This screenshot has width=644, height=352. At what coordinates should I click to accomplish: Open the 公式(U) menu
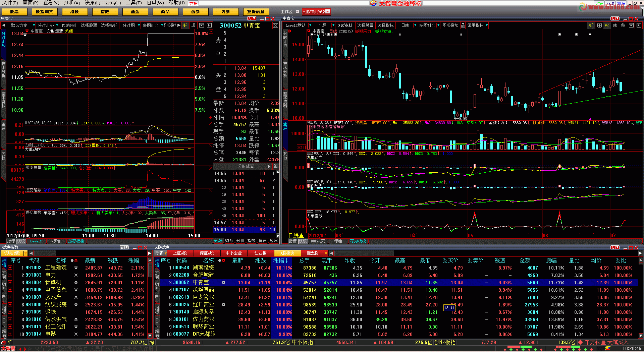(113, 3)
